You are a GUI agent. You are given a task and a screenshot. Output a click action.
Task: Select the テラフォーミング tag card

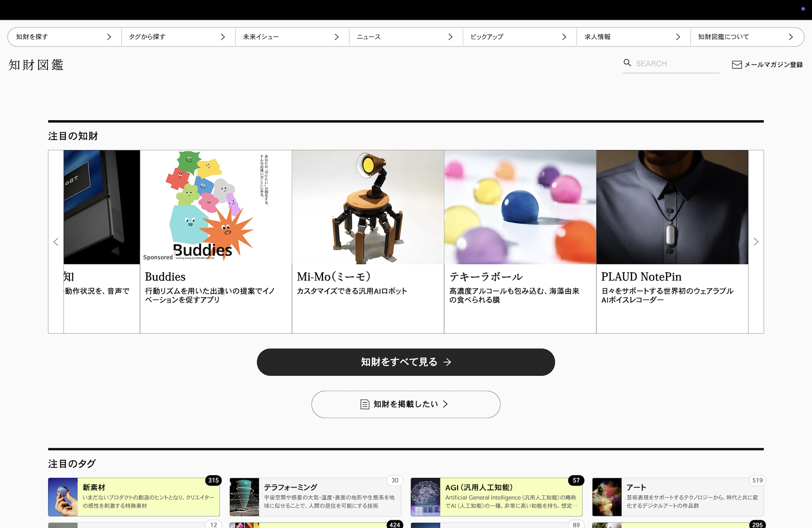tap(329, 497)
